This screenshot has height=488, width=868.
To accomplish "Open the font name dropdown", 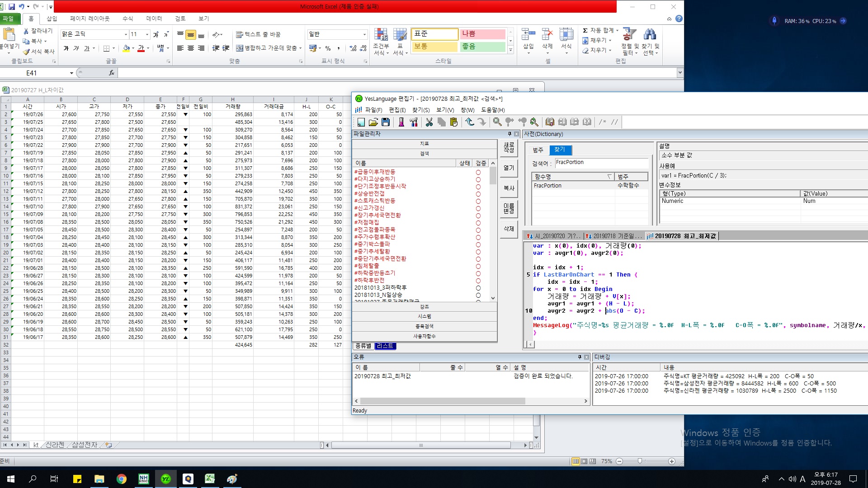I will [126, 34].
